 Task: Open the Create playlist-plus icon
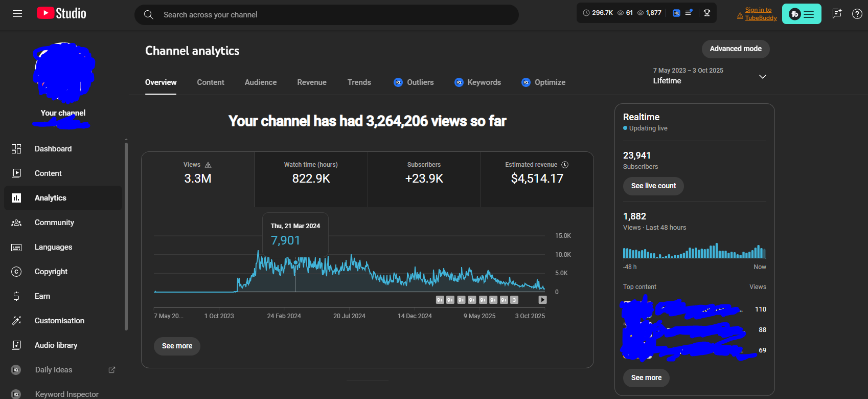pyautogui.click(x=837, y=14)
